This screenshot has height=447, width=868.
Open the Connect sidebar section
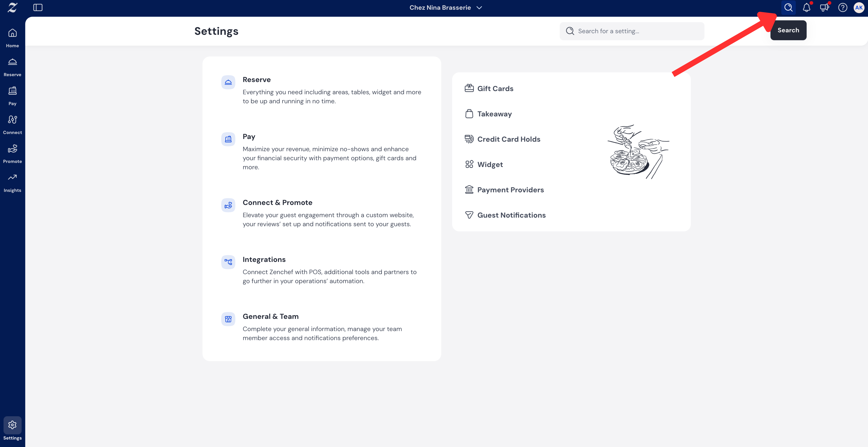pos(12,125)
